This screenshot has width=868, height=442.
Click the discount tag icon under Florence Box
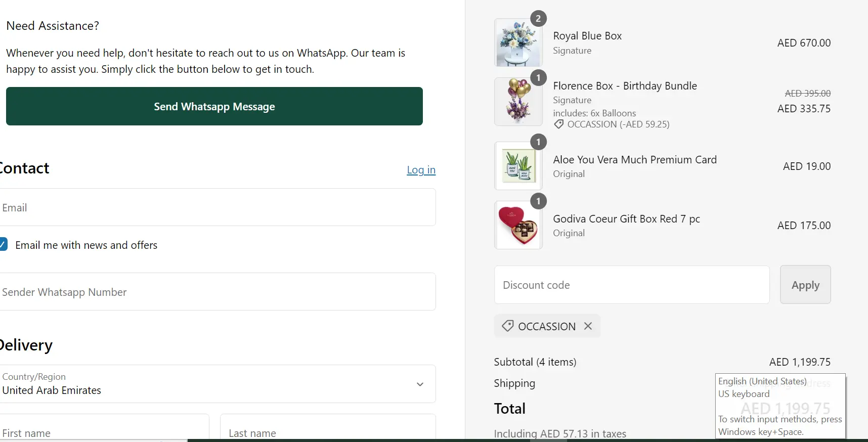pyautogui.click(x=558, y=124)
